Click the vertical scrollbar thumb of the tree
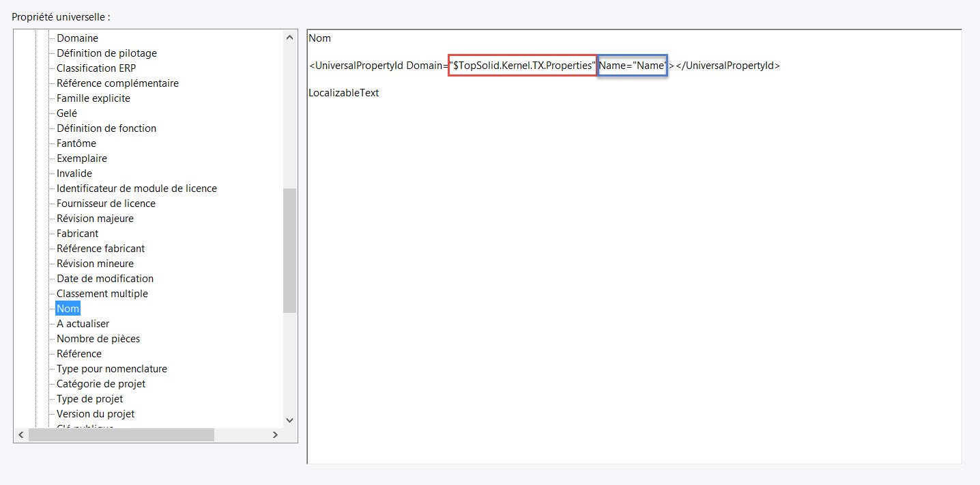The height and width of the screenshot is (485, 980). (289, 250)
